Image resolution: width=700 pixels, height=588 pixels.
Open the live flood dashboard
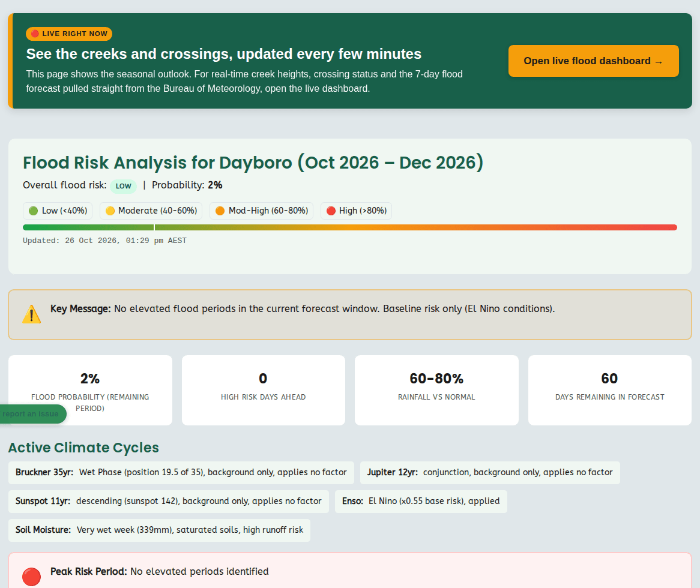593,61
